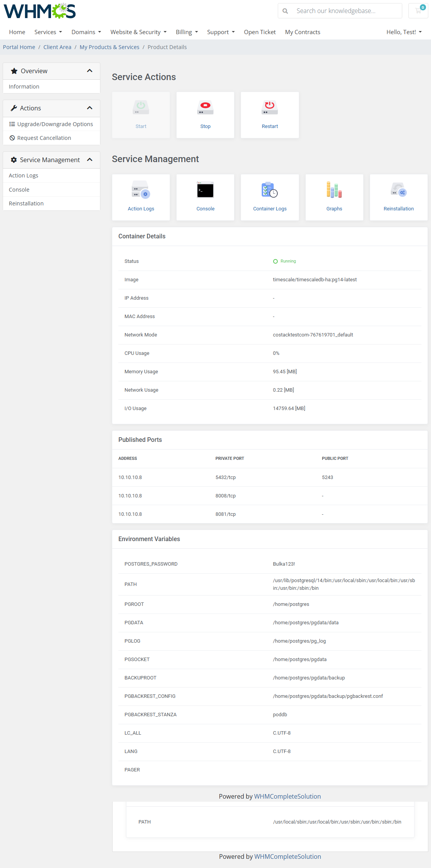Click the search magnifier icon
This screenshot has width=431, height=868.
coord(285,11)
